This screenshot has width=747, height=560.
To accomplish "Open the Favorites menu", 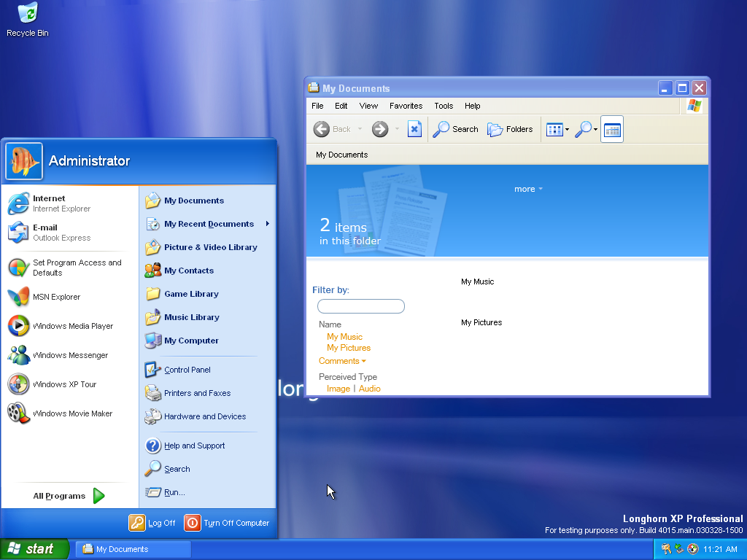I will [406, 106].
